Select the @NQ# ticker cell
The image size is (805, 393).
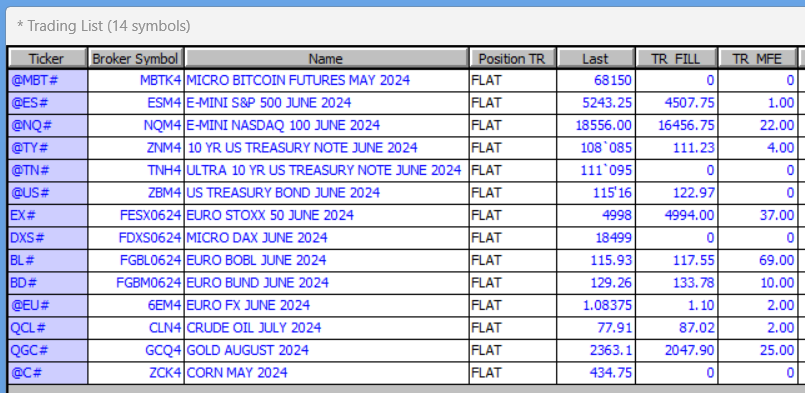(x=48, y=126)
